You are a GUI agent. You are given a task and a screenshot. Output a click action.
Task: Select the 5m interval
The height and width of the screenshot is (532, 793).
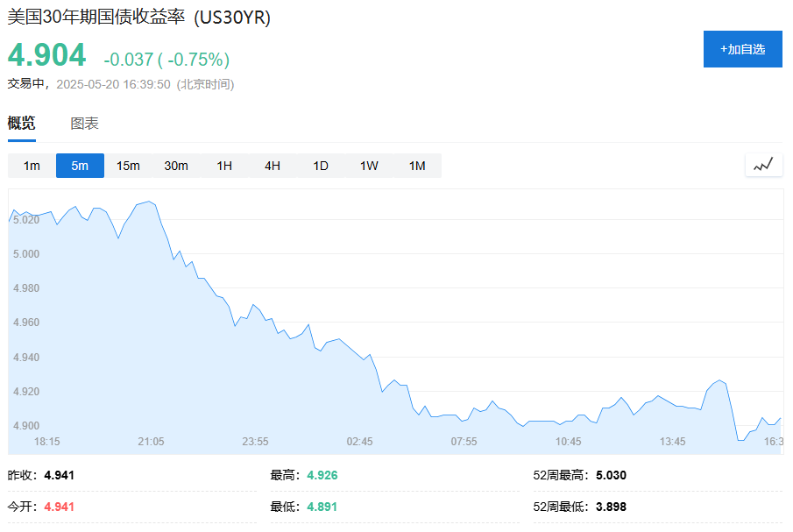pyautogui.click(x=79, y=165)
